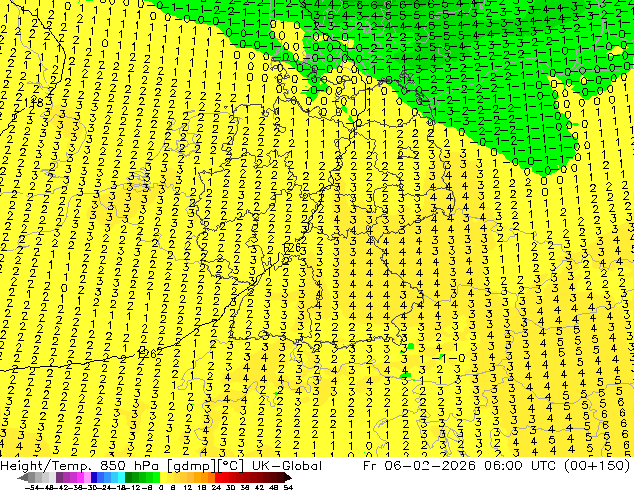
Task: Click the 'UK-Global' model label
Action: (287, 466)
